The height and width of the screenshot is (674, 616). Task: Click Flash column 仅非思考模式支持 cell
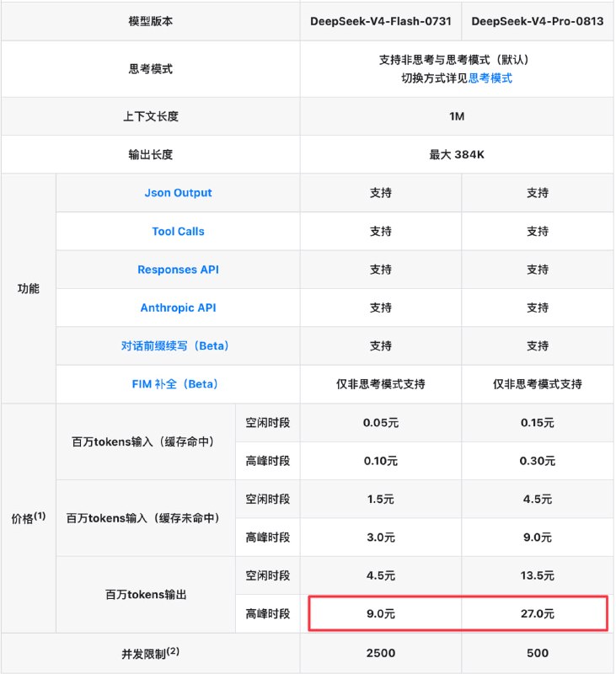tap(380, 384)
